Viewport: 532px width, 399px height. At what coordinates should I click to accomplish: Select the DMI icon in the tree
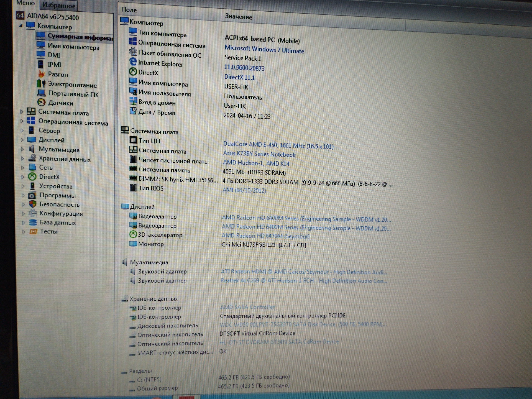[x=41, y=55]
